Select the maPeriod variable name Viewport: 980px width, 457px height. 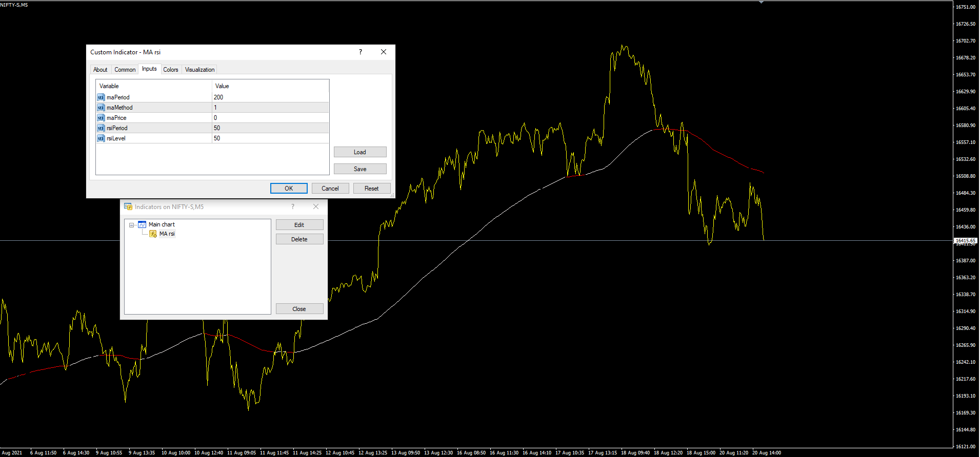point(118,97)
